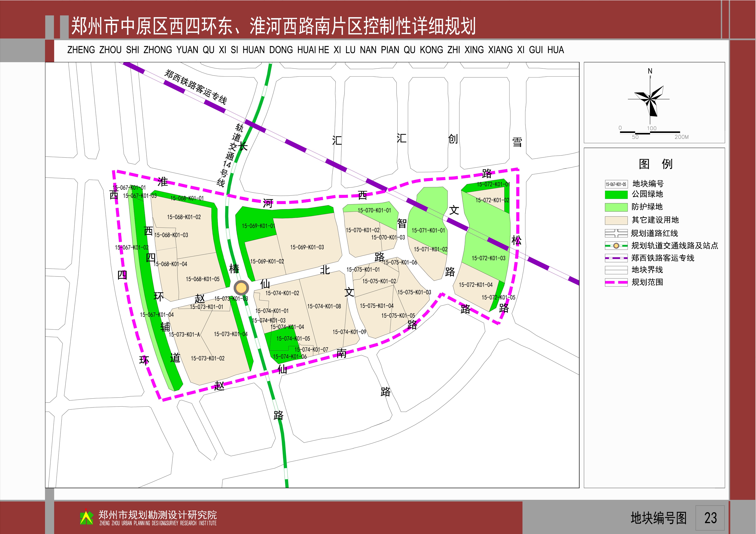Image resolution: width=756 pixels, height=534 pixels.
Task: Click parcel label 15-068-K01-05
Action: [203, 279]
